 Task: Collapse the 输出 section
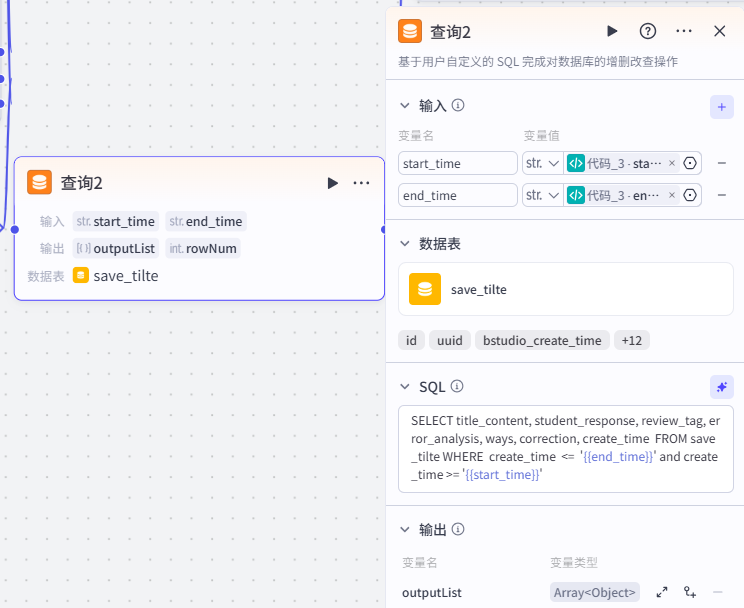coord(405,529)
